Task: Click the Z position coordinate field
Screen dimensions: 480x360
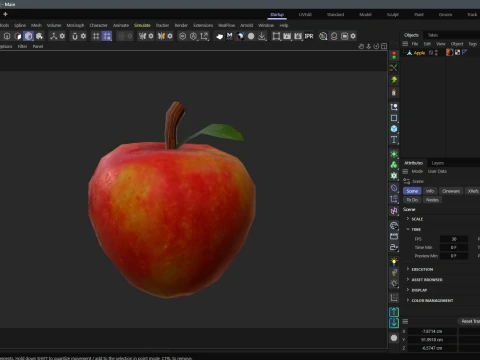Action: pos(432,348)
